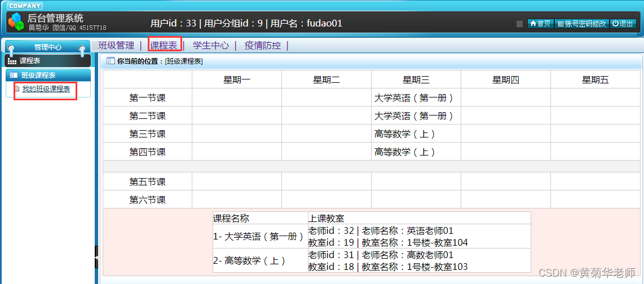Image resolution: width=644 pixels, height=284 pixels.
Task: Click the 第六节课 row label
Action: 147,200
